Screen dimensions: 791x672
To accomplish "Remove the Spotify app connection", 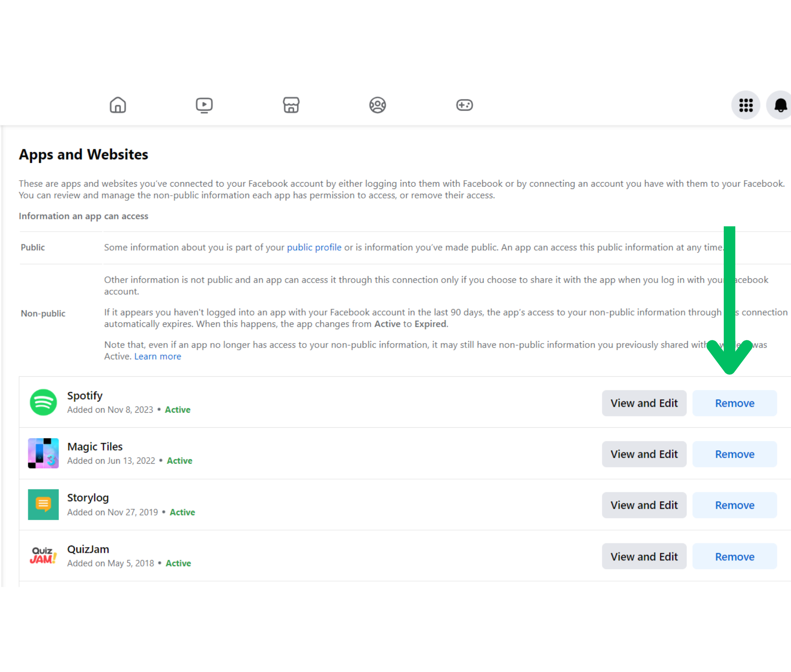I will 734,403.
